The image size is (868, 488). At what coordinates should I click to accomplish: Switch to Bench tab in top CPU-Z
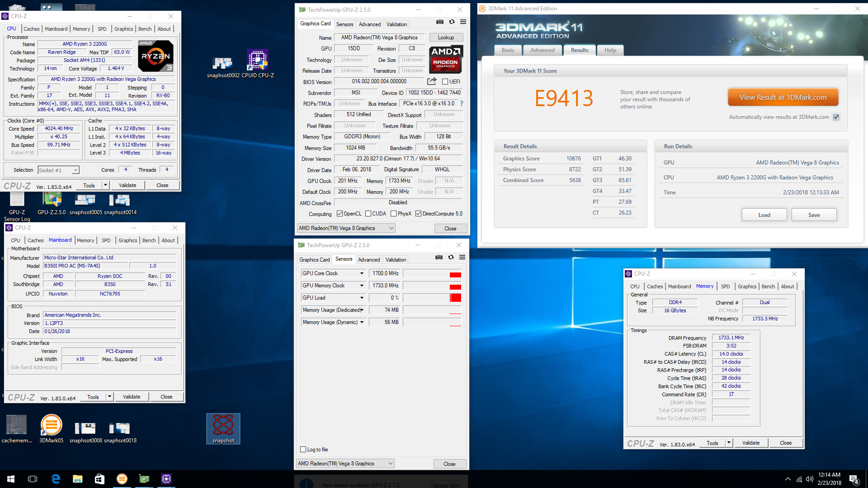click(145, 29)
